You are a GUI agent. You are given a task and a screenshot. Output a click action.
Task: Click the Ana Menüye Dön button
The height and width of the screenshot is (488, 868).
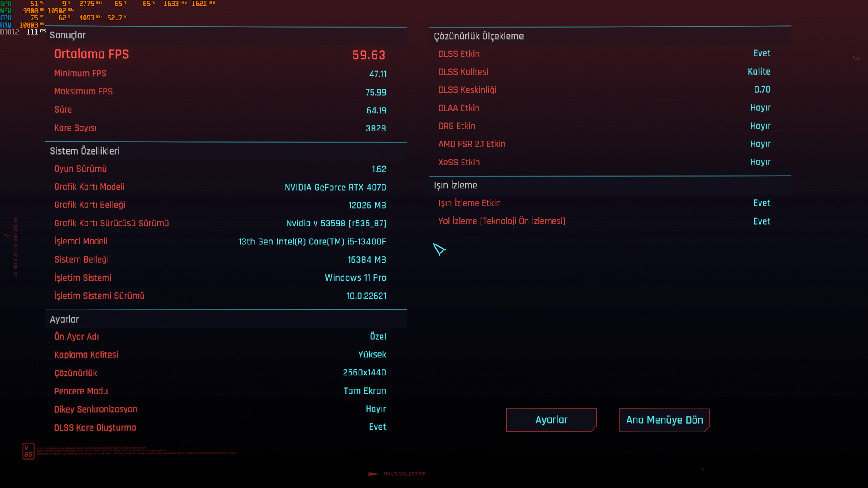click(664, 420)
